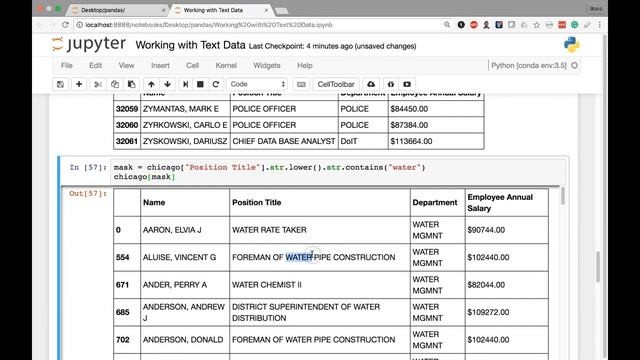The height and width of the screenshot is (360, 640).
Task: Insert a cell below with plus icon
Action: coord(79,84)
